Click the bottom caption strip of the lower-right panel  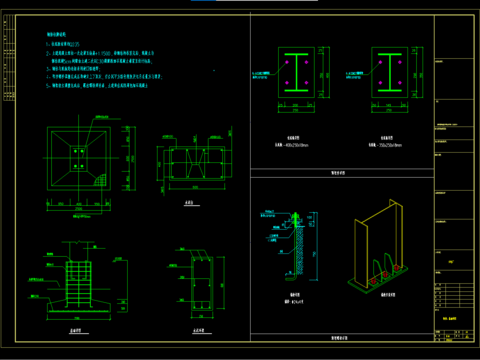coord(342,338)
